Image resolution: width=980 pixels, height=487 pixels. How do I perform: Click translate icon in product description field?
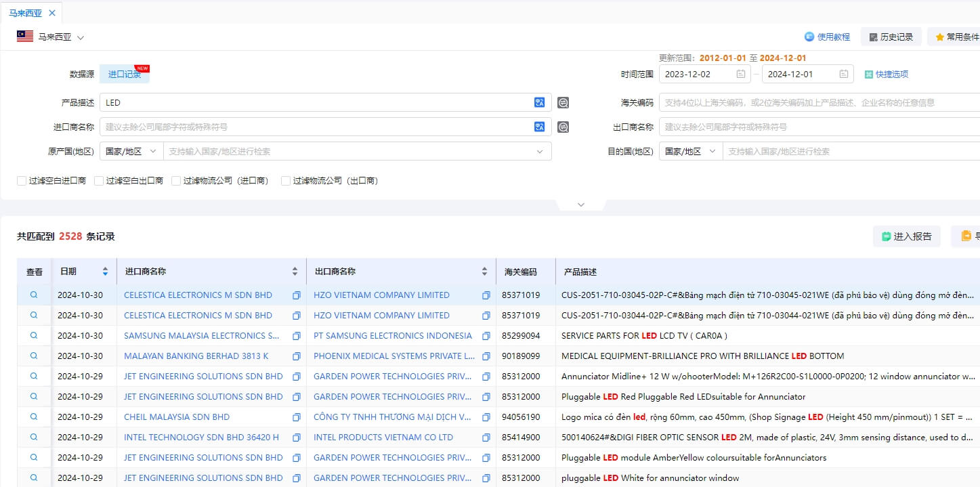[539, 103]
